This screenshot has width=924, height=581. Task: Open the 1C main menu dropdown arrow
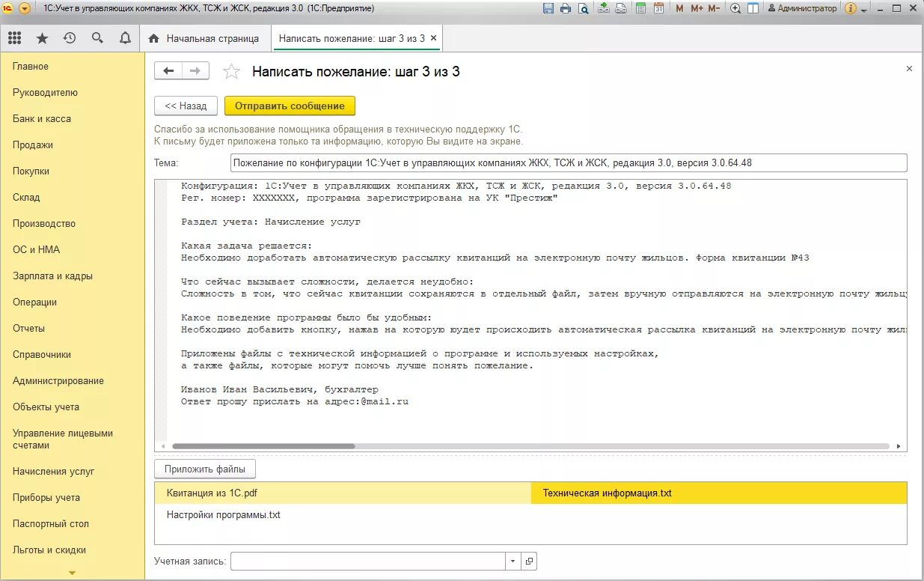[25, 8]
